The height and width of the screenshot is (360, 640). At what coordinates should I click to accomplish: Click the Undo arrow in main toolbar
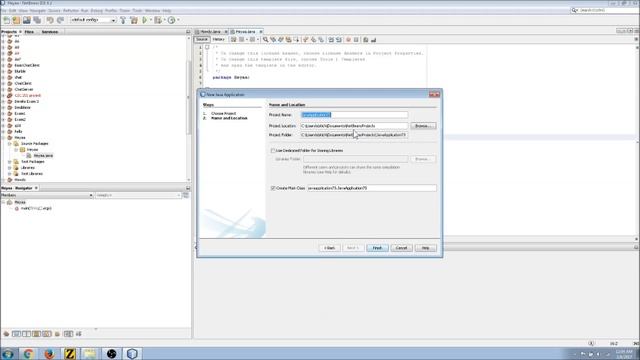point(50,20)
